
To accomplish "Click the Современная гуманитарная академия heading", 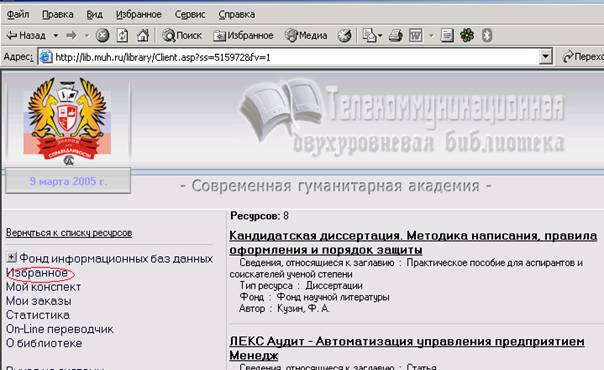I will point(336,186).
